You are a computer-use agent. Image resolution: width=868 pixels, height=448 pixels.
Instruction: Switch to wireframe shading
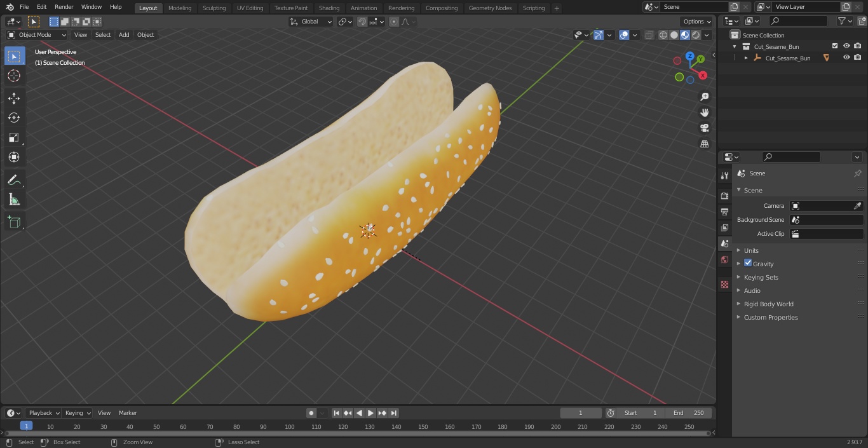[x=663, y=35]
